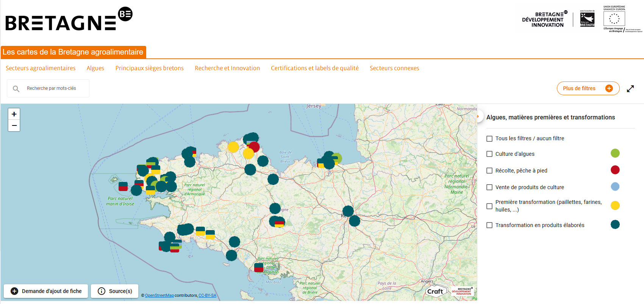644x304 pixels.
Task: Open the OpenStreetMap link
Action: 159,296
